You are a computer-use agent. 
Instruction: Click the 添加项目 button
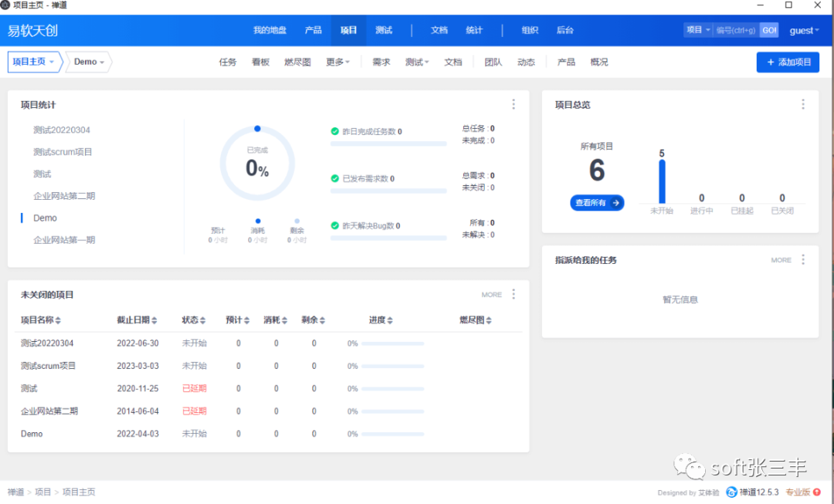tap(788, 63)
